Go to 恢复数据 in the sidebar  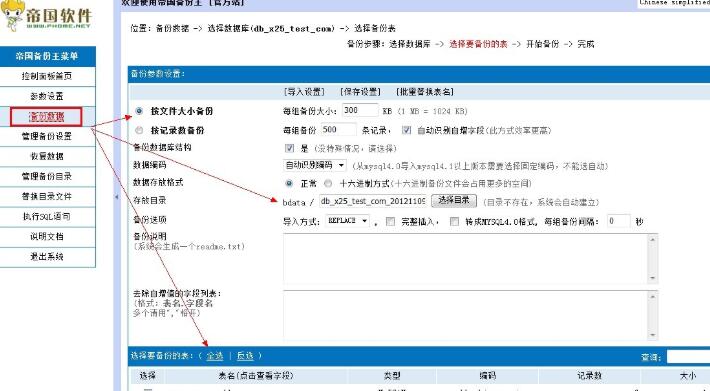(47, 156)
